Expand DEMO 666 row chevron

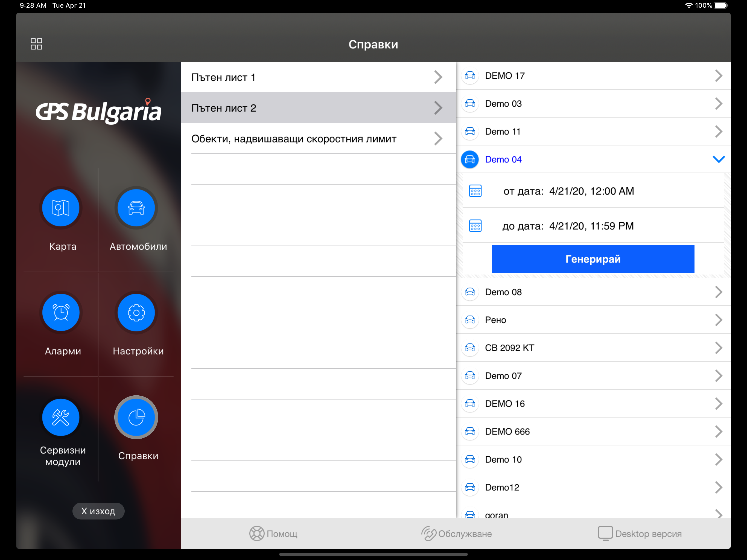(719, 431)
